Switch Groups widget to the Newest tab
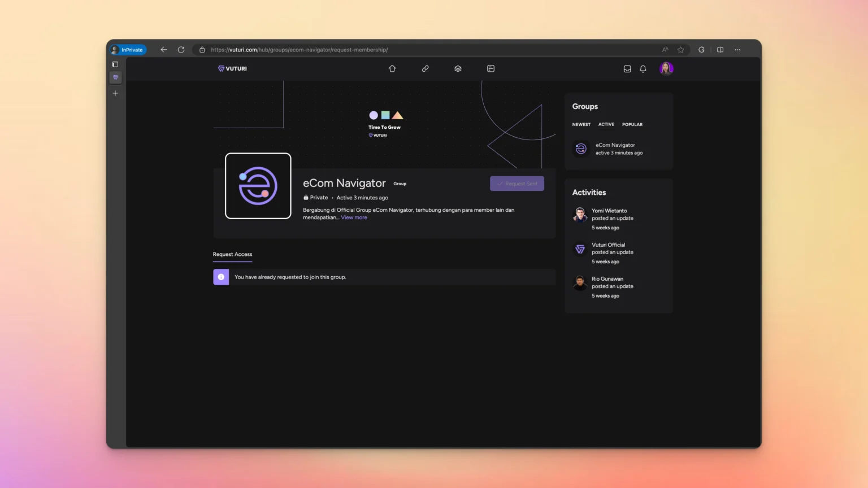This screenshot has width=868, height=488. 581,124
